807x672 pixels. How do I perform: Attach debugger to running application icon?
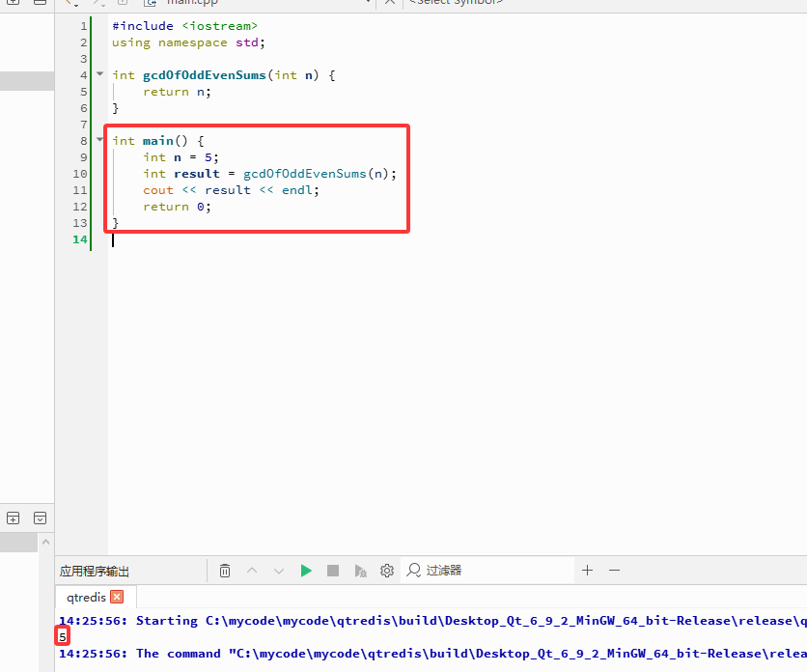[x=360, y=571]
